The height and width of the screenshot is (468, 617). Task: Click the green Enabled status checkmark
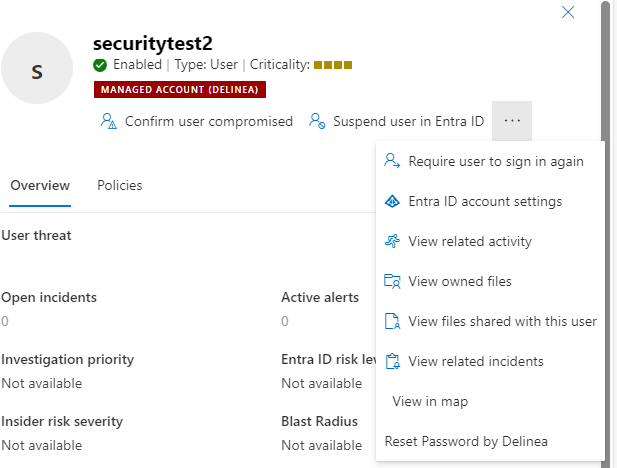tap(100, 65)
